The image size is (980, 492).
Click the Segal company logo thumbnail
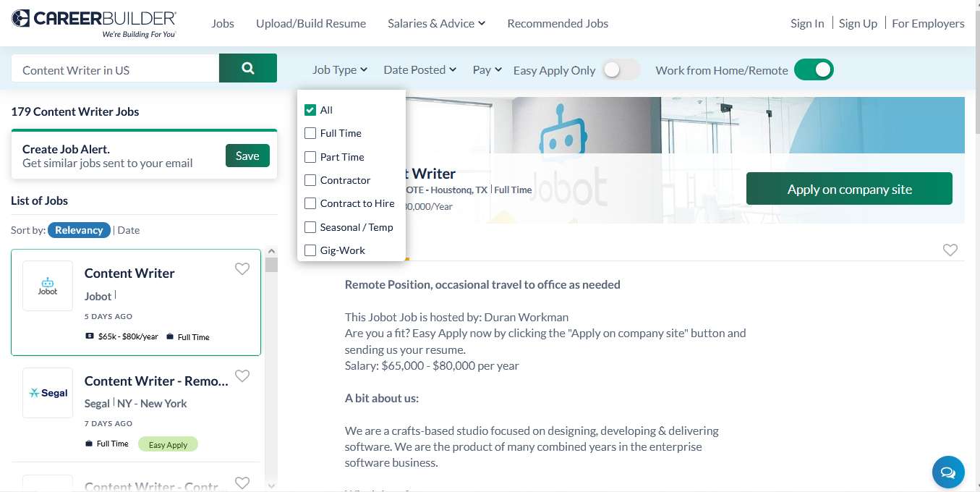pyautogui.click(x=47, y=392)
